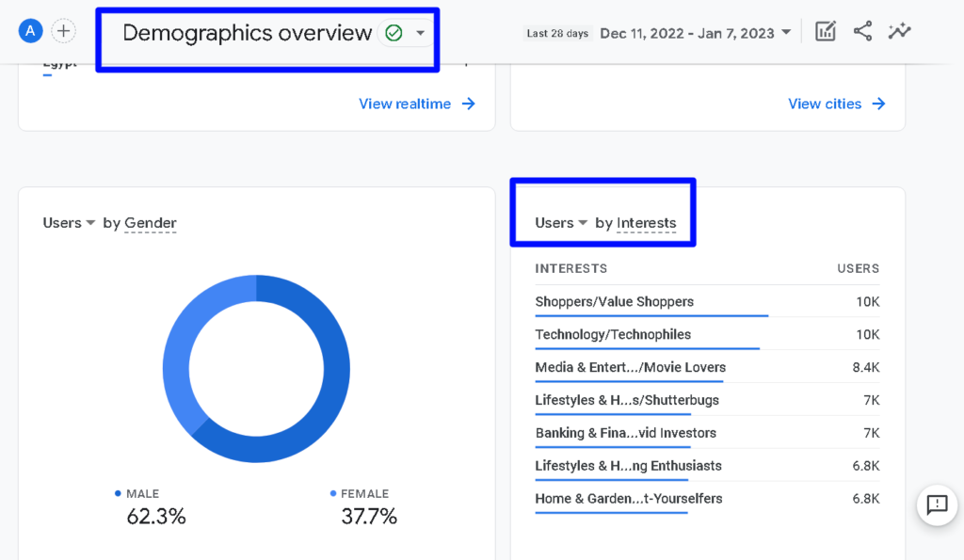
Task: Open the Insights sparkline icon
Action: 899,31
